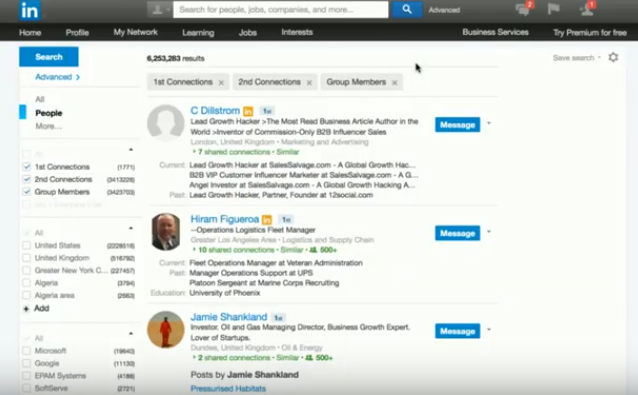
Task: Check the Microsoft company checkbox
Action: (26, 351)
